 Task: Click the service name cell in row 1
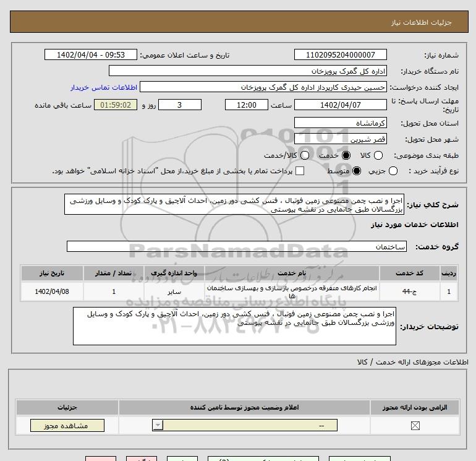292,291
